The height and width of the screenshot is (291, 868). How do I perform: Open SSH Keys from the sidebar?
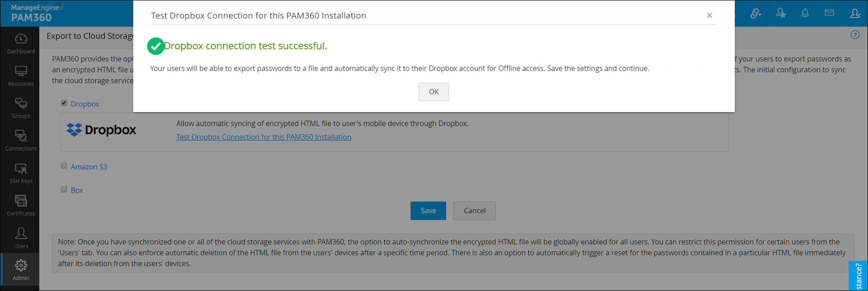[21, 173]
